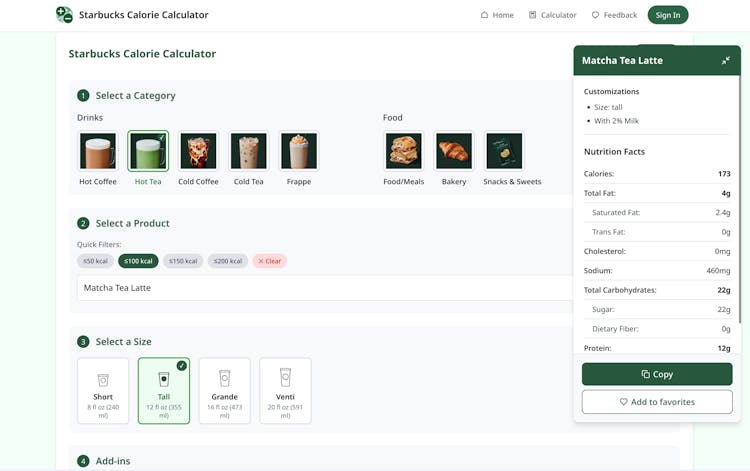Image resolution: width=750 pixels, height=471 pixels.
Task: Click the Total Carbohydrates row label
Action: [x=620, y=290]
